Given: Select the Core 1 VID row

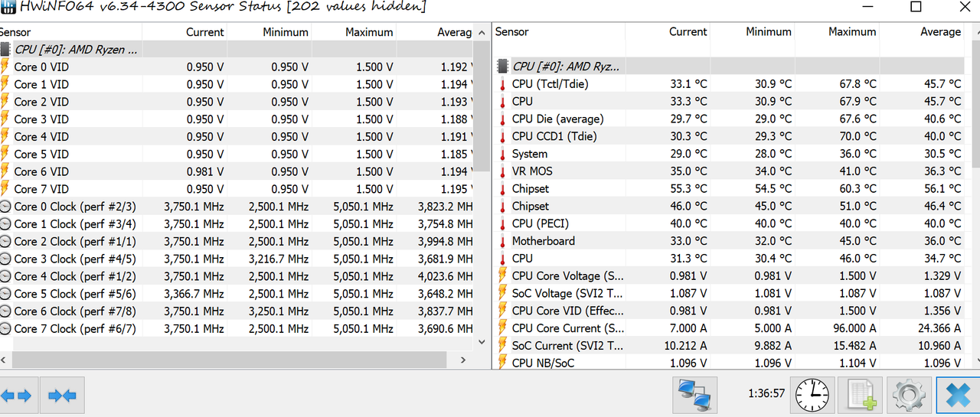Looking at the screenshot, I should pyautogui.click(x=236, y=84).
